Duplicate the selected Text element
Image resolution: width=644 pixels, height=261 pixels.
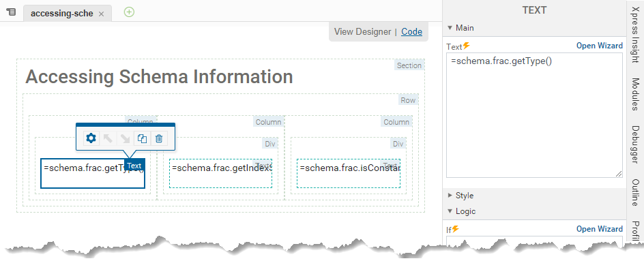(142, 139)
